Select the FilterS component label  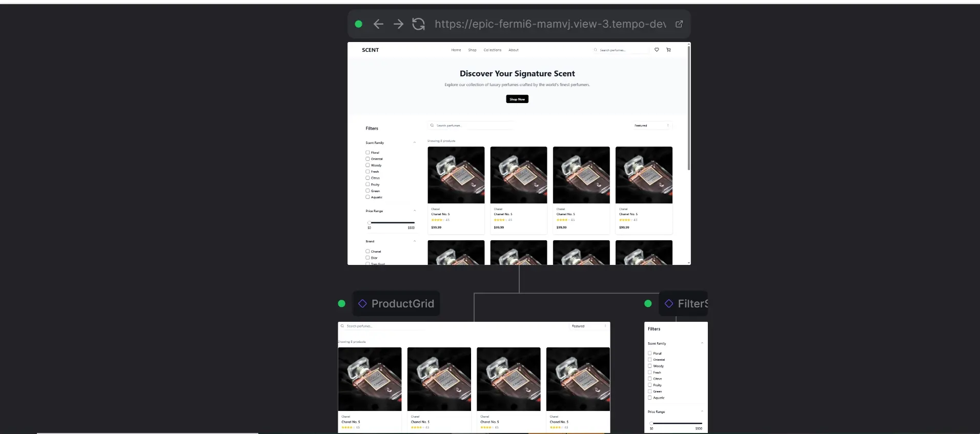692,303
